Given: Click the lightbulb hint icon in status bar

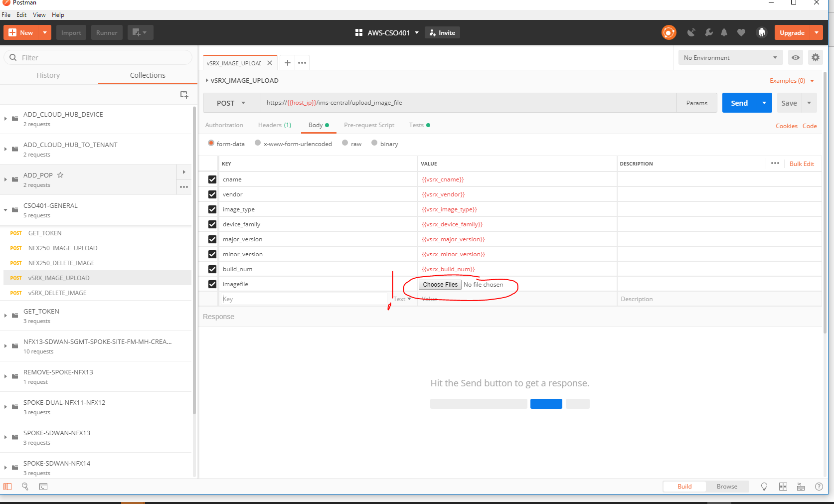Looking at the screenshot, I should (x=764, y=487).
